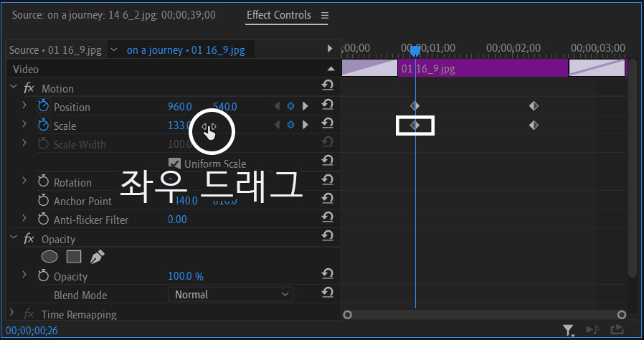Screen dimensions: 644x340
Task: Click the Anti-flicker Filter value 0.00
Action: [x=177, y=219]
